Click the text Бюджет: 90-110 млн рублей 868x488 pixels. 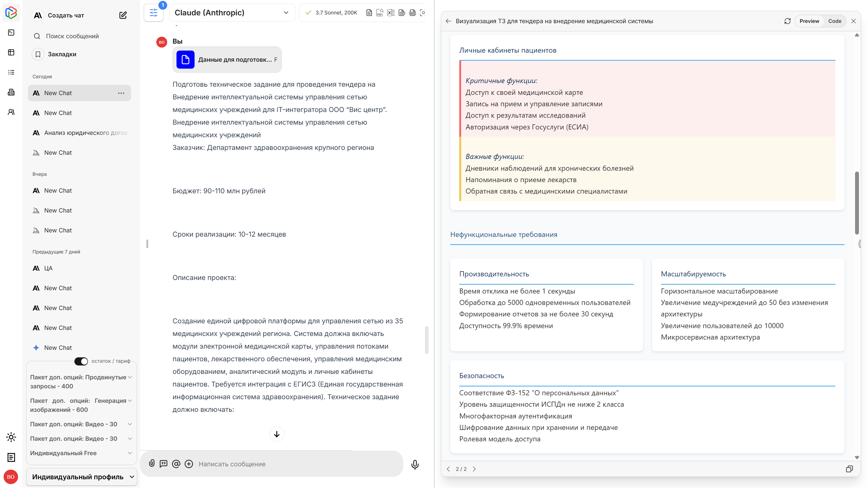pos(219,191)
